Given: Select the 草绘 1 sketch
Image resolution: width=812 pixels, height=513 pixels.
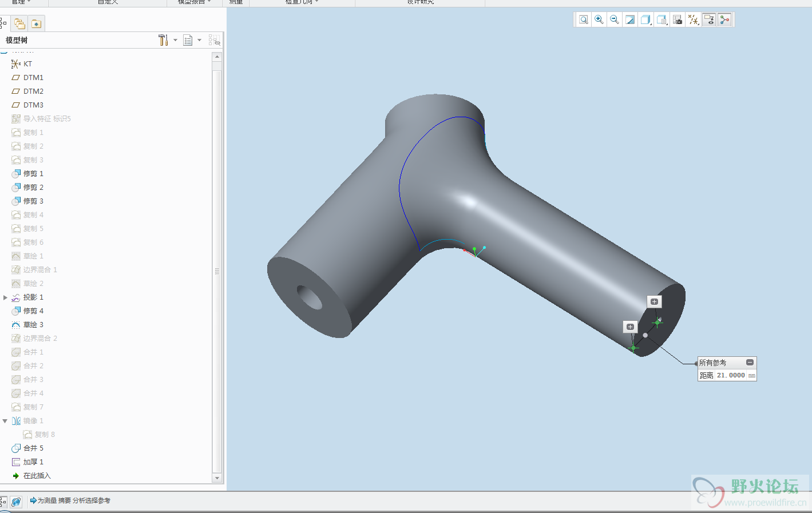Looking at the screenshot, I should point(27,256).
